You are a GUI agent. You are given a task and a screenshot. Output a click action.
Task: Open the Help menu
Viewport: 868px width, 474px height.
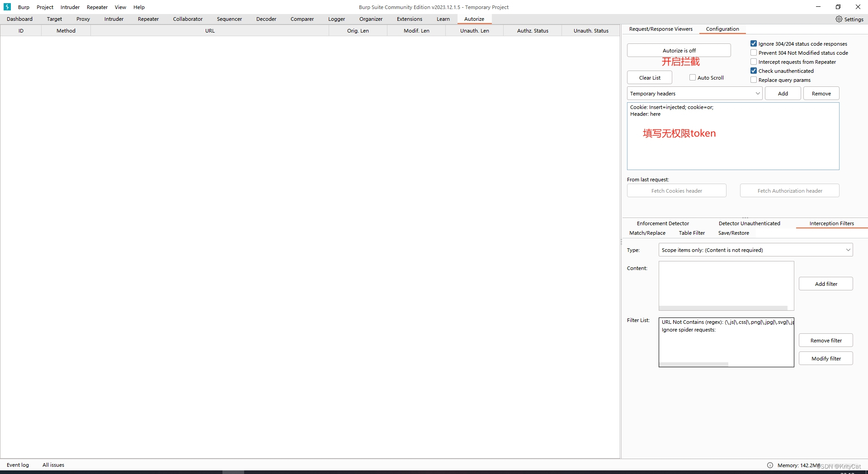coord(139,7)
